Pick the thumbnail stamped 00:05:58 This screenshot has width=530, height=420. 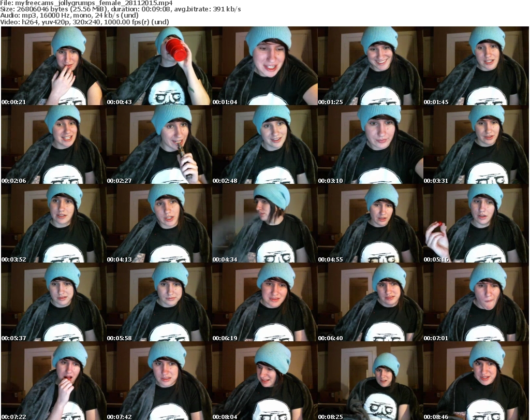click(159, 302)
